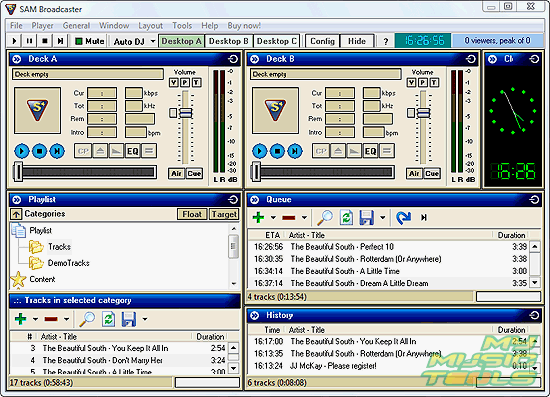
Task: Click the Queue save floppy icon
Action: tap(367, 218)
